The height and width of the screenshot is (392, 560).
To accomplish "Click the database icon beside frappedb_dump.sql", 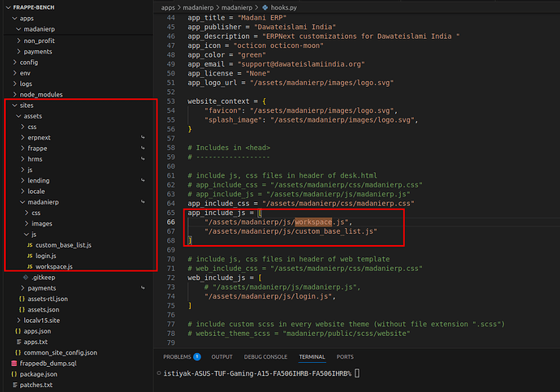I will pyautogui.click(x=13, y=364).
